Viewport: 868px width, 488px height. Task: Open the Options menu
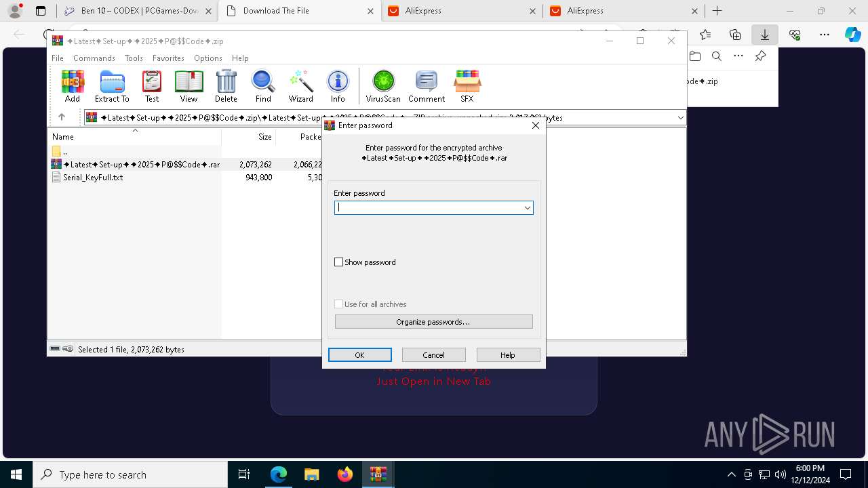pyautogui.click(x=208, y=58)
